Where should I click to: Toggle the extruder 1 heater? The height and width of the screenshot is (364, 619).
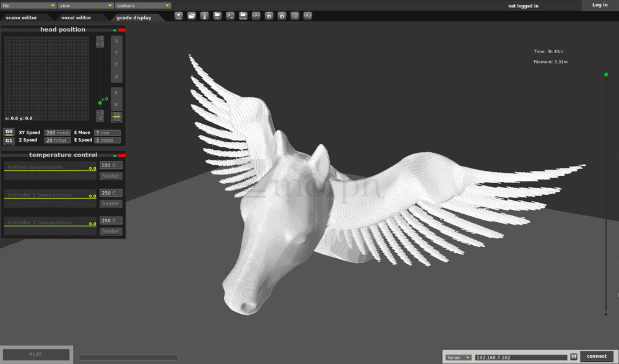click(111, 204)
